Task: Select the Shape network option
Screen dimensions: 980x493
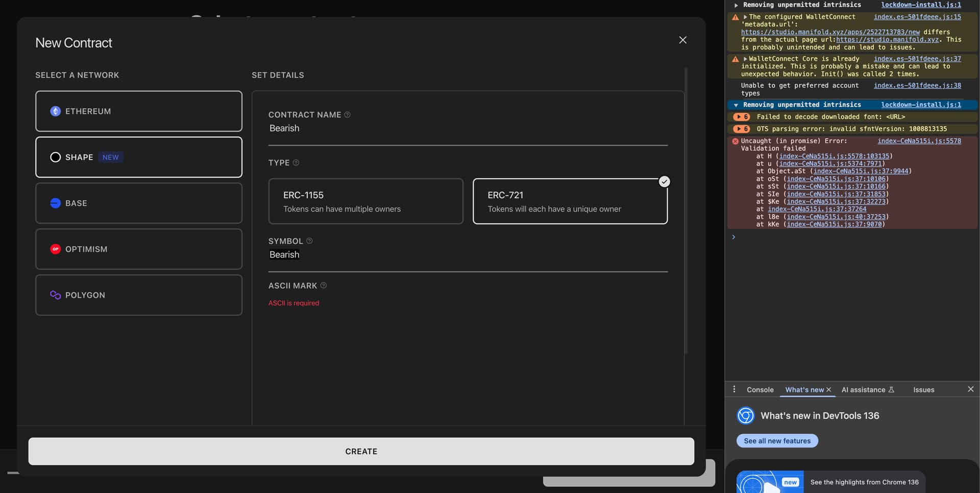Action: pyautogui.click(x=139, y=157)
